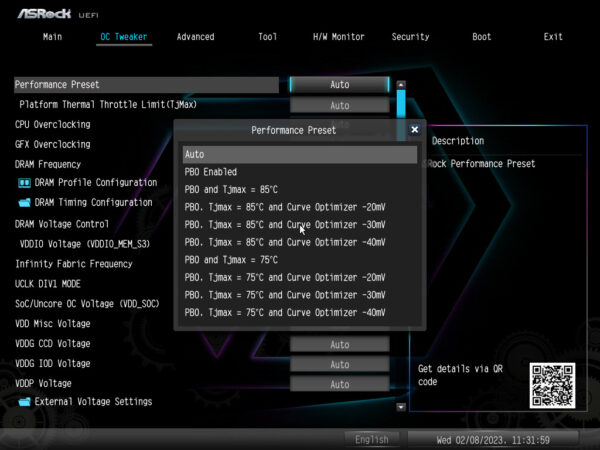Open DRAM Profile Configuration icon

click(x=25, y=183)
